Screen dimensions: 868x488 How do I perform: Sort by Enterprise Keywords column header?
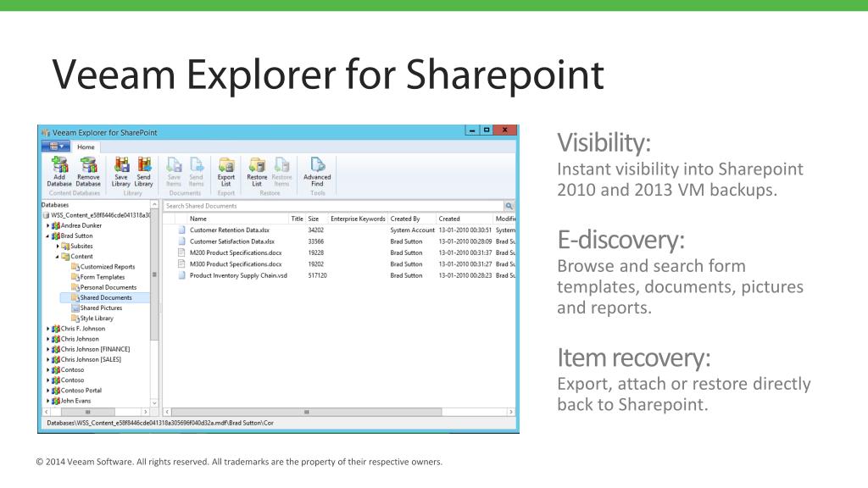tap(358, 219)
